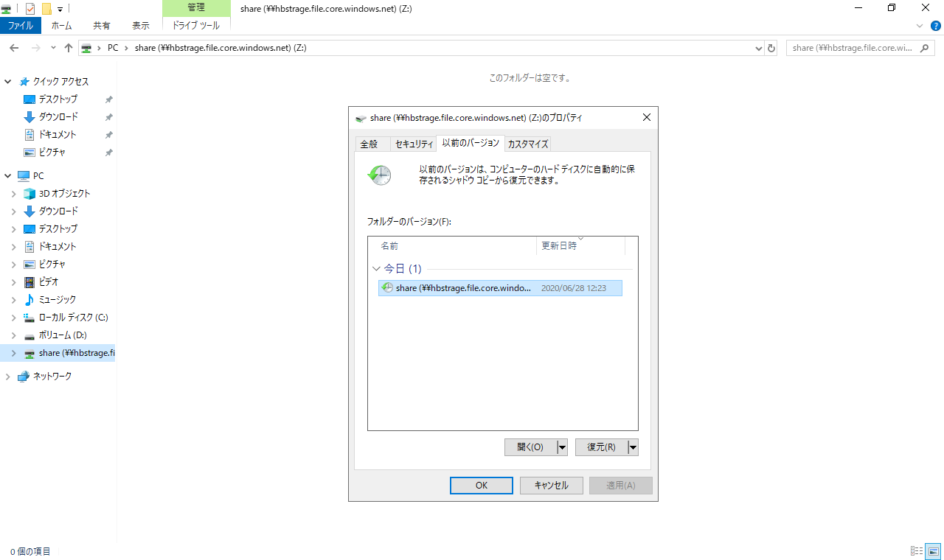Open the address bar history dropdown

(760, 48)
